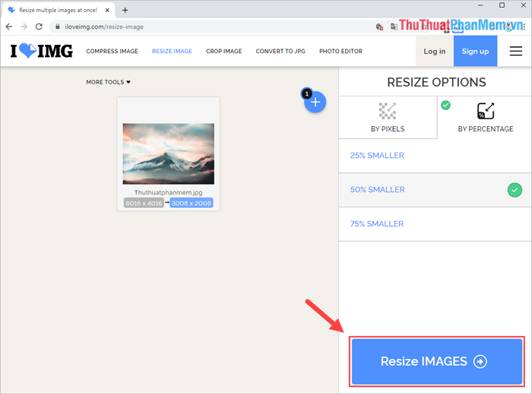Image resolution: width=532 pixels, height=394 pixels.
Task: Click the RESIZE OPTIONS heading
Action: coord(436,82)
